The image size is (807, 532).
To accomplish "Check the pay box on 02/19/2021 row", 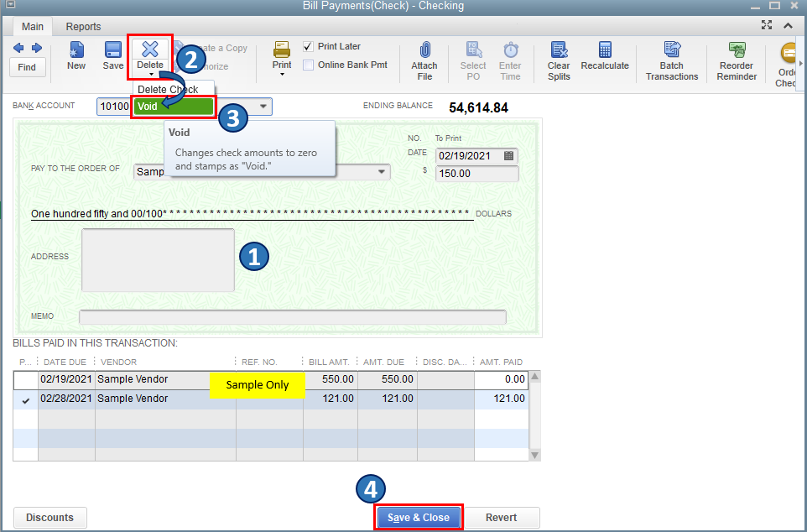I will pyautogui.click(x=26, y=380).
